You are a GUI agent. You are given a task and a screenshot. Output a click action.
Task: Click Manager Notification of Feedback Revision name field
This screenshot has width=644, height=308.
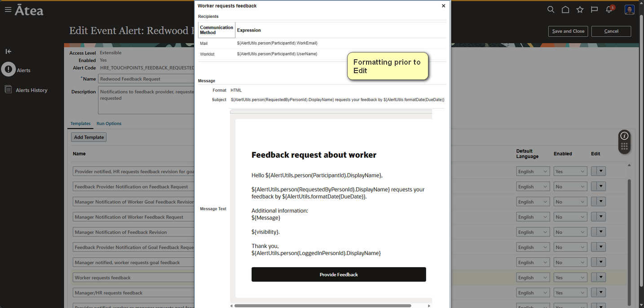click(134, 232)
